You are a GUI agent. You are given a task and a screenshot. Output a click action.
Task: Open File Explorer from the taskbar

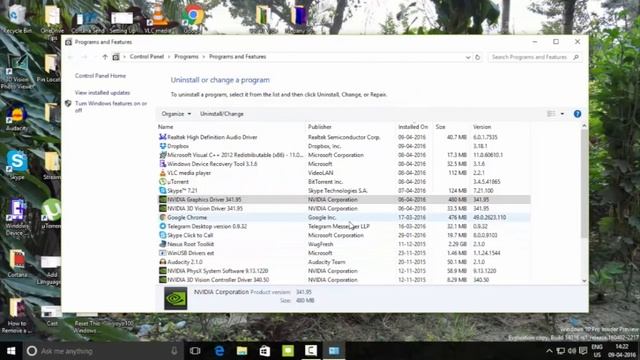click(242, 351)
